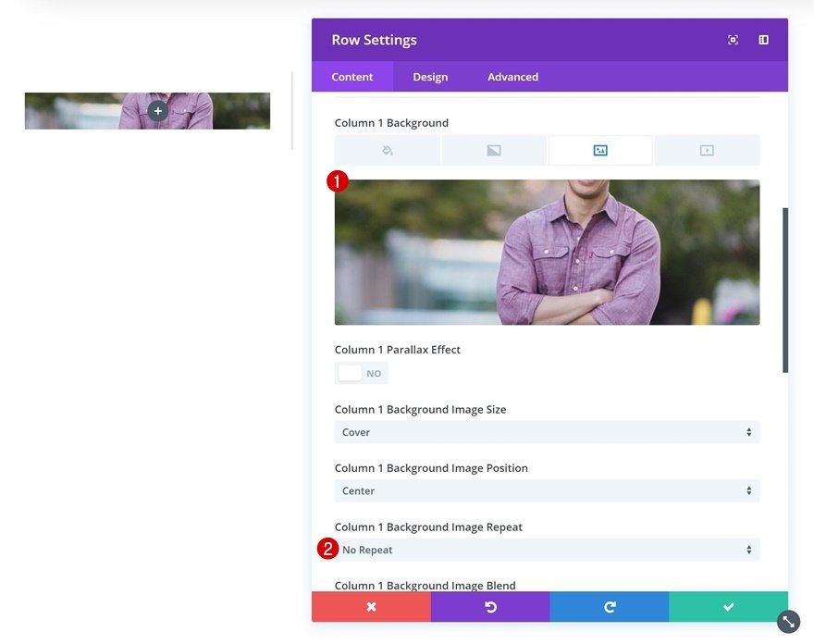Click the expand modal icon in the header
The width and height of the screenshot is (814, 644).
coord(733,39)
